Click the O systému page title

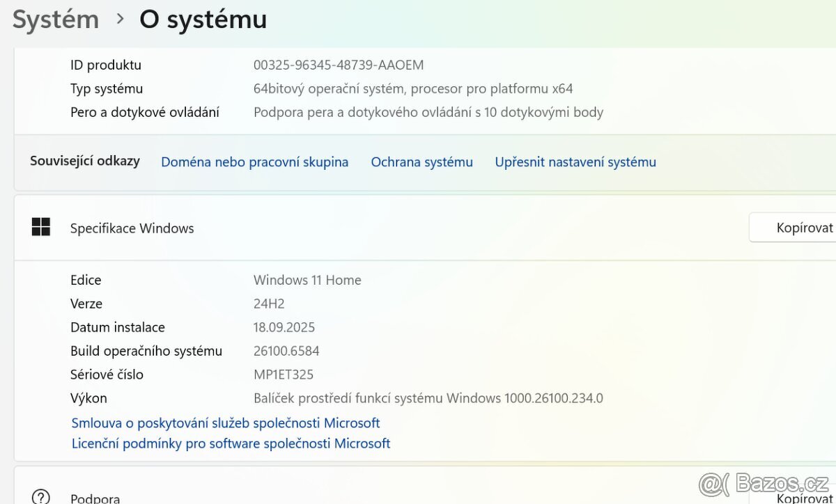[203, 19]
